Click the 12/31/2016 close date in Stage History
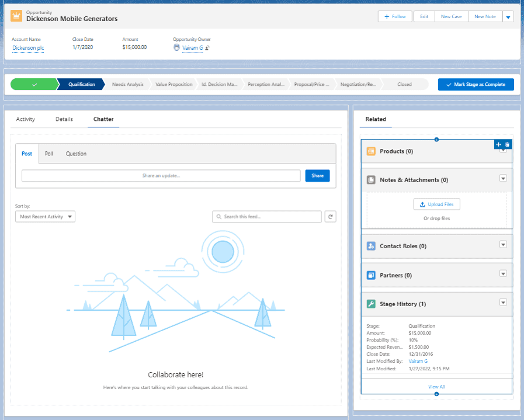The width and height of the screenshot is (524, 420). pyautogui.click(x=421, y=354)
